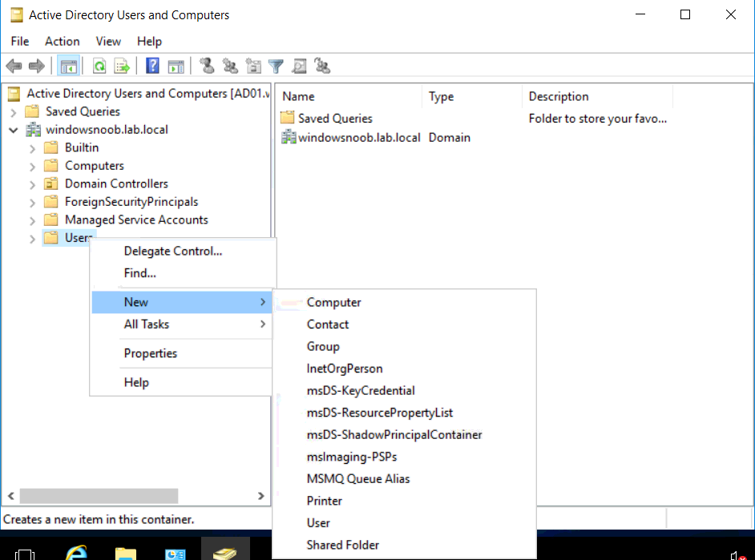This screenshot has width=755, height=560.
Task: Click the windowsnoob.lab.local domain icon in tree
Action: point(33,130)
